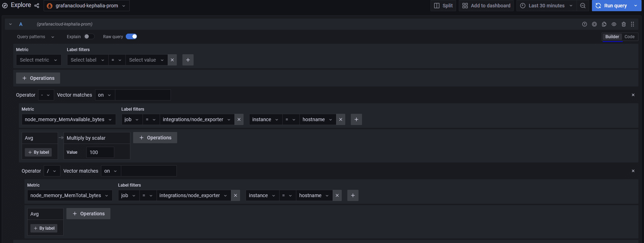Remove the hostname instance filter on MemAvailable
Screen dimensions: 644x243
pos(341,119)
